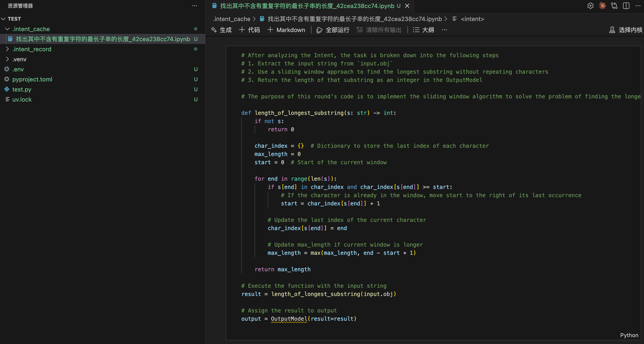Click the git compare changes icon
The width and height of the screenshot is (644, 344).
tap(614, 6)
